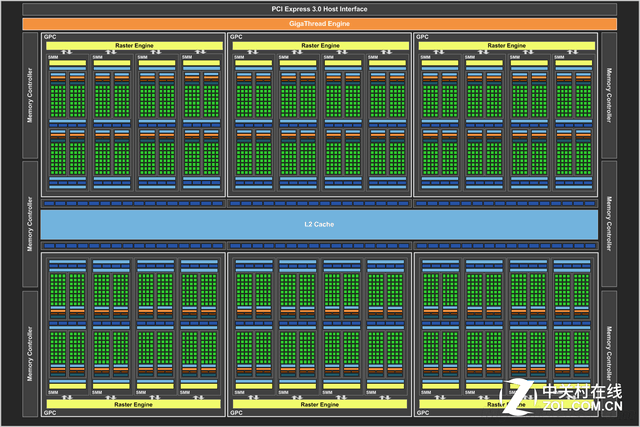
Task: Click Raster Engine in the bottom-middle GPC
Action: tap(319, 403)
